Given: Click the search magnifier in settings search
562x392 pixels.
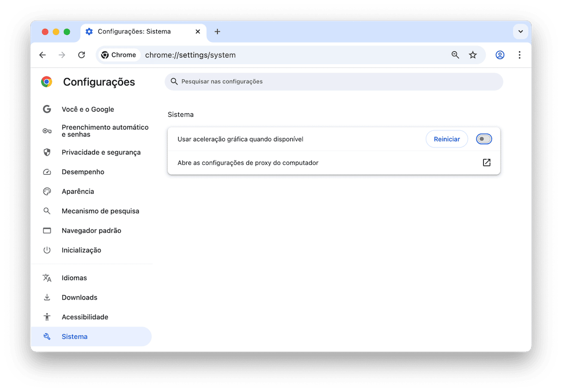Looking at the screenshot, I should coord(174,81).
